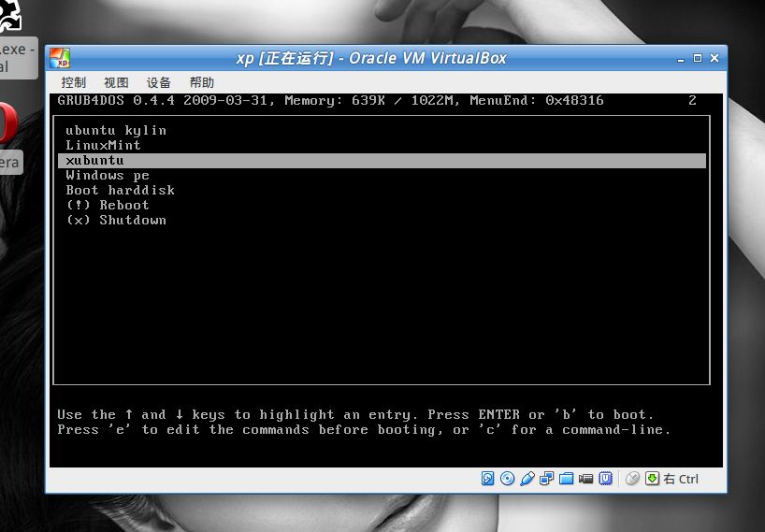This screenshot has width=765, height=532.
Task: Click the video capture camera status icon
Action: (585, 479)
